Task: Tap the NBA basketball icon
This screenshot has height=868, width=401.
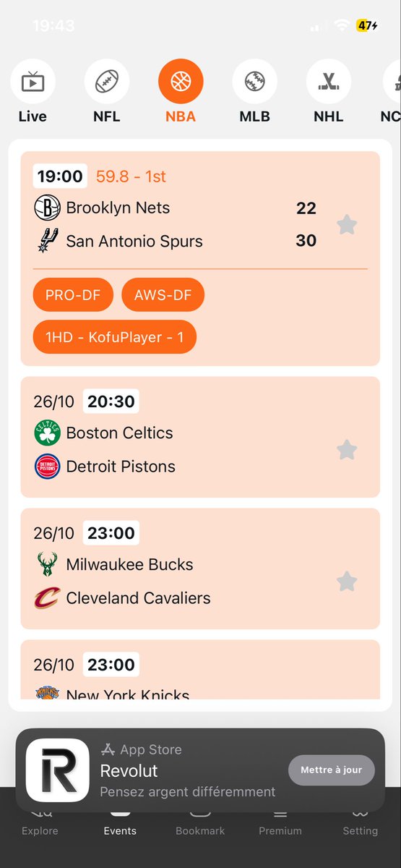Action: pyautogui.click(x=181, y=82)
